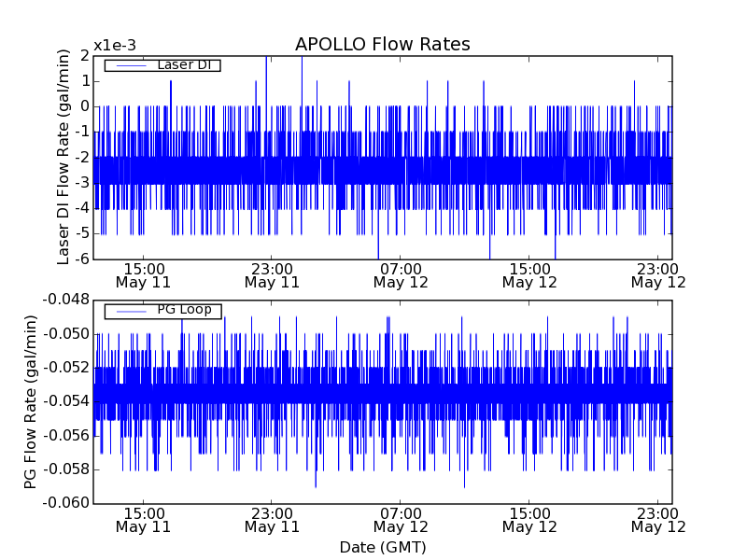Select the PG Flow Rate y-axis label
Screen dimensions: 747x560
pyautogui.click(x=31, y=401)
